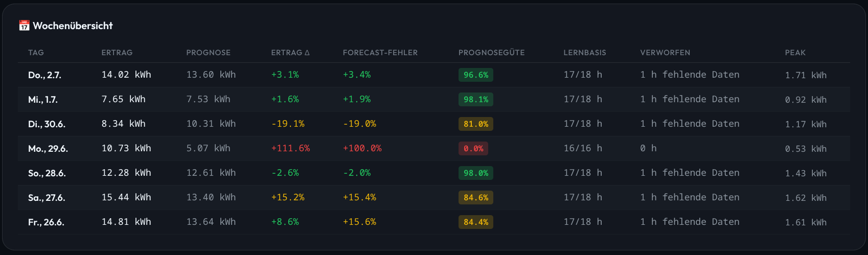Select the FORECAST-FEHLER column header

point(380,53)
